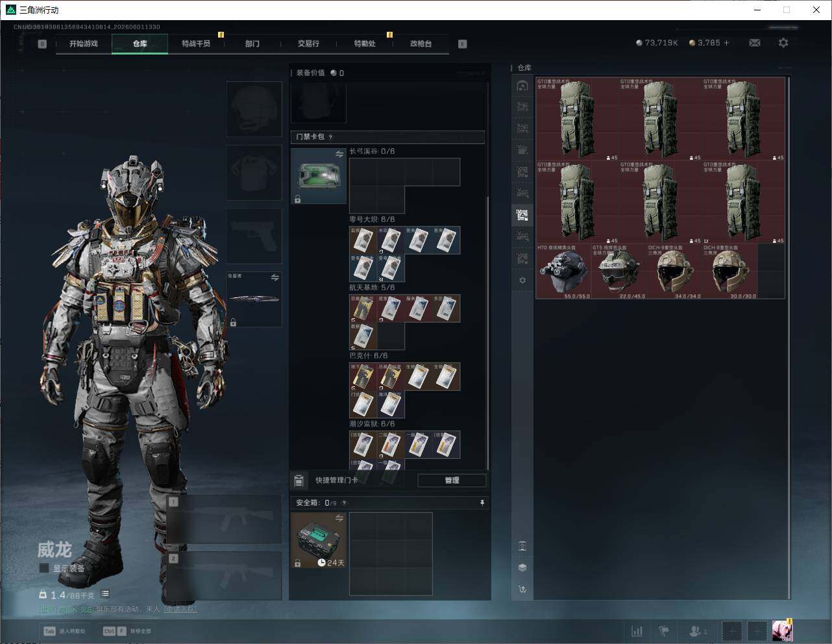The width and height of the screenshot is (832, 644).
Task: Select DICH-9 helmet with 30.0/30.0 durability
Action: click(x=729, y=271)
